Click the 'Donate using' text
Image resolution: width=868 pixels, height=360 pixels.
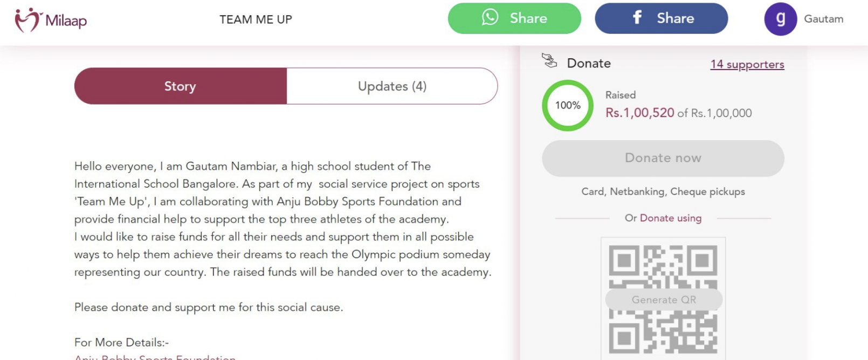[671, 218]
